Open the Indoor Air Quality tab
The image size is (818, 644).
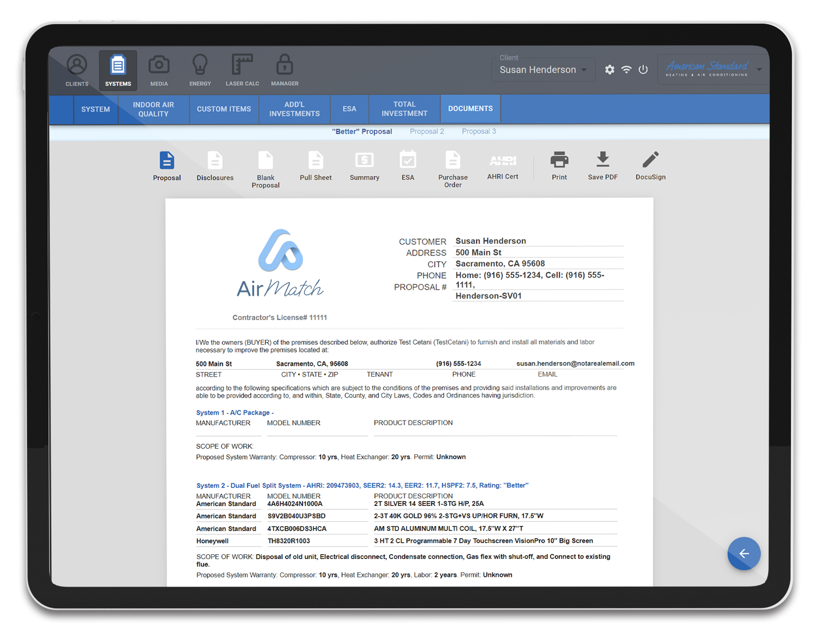tap(153, 109)
